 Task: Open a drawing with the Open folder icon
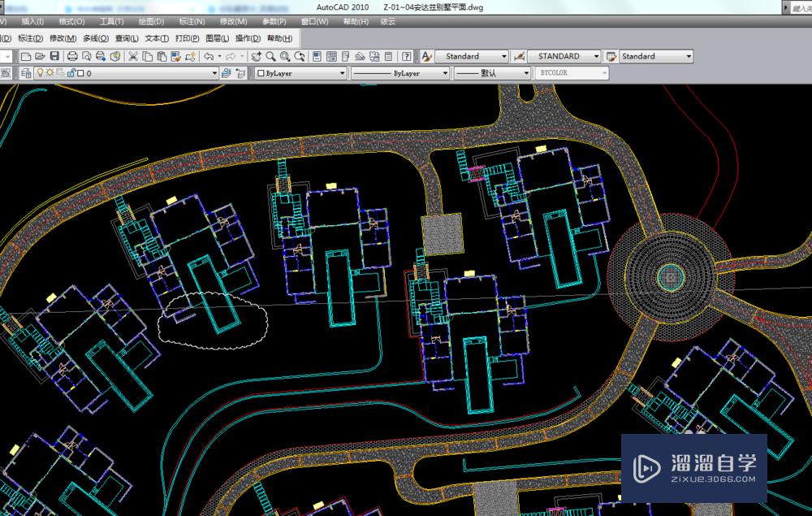point(40,56)
